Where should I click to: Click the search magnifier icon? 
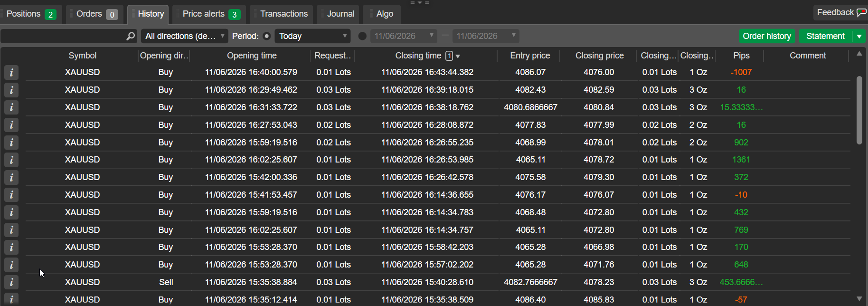tap(131, 36)
